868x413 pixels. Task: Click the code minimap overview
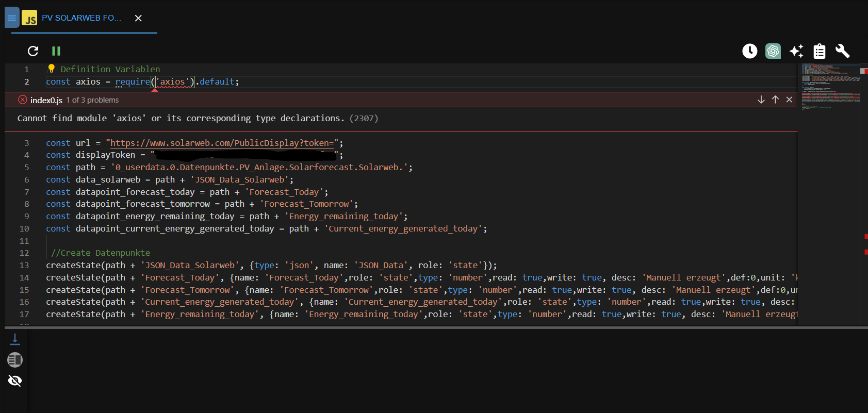click(830, 87)
